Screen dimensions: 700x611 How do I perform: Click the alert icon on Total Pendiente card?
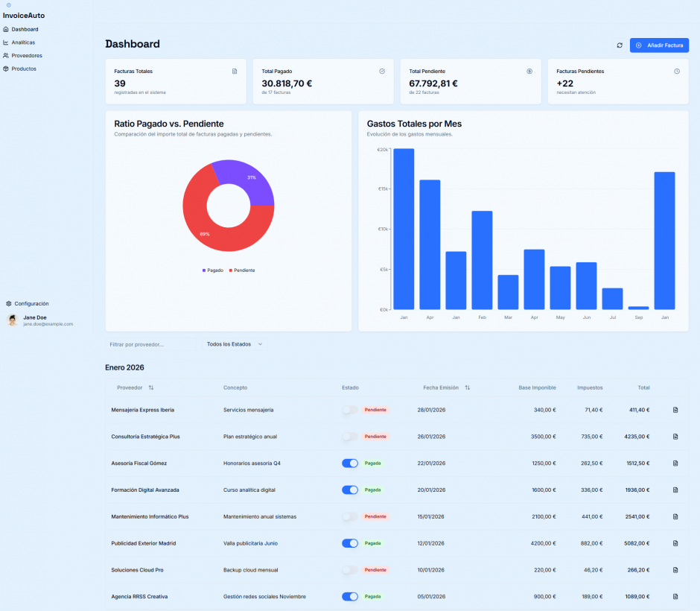529,72
